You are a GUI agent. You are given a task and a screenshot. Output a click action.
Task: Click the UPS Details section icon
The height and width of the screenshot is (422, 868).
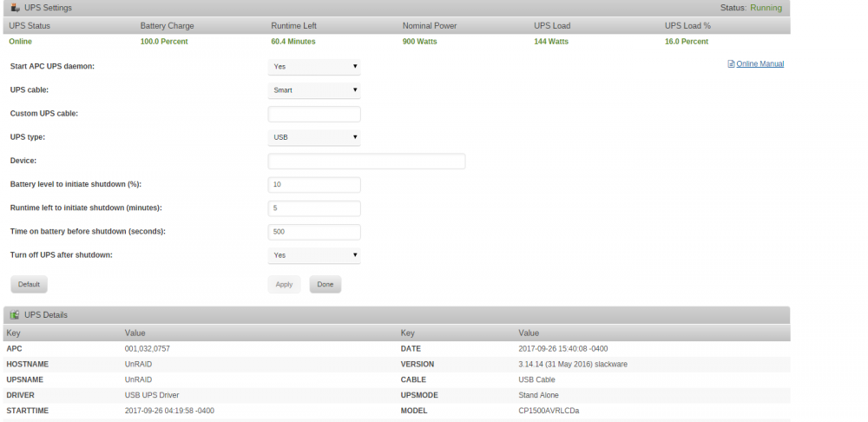[x=15, y=314]
